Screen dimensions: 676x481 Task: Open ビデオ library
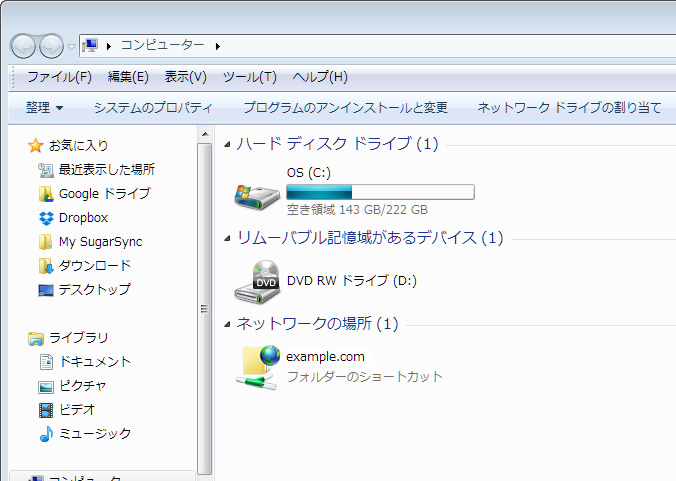pyautogui.click(x=77, y=410)
